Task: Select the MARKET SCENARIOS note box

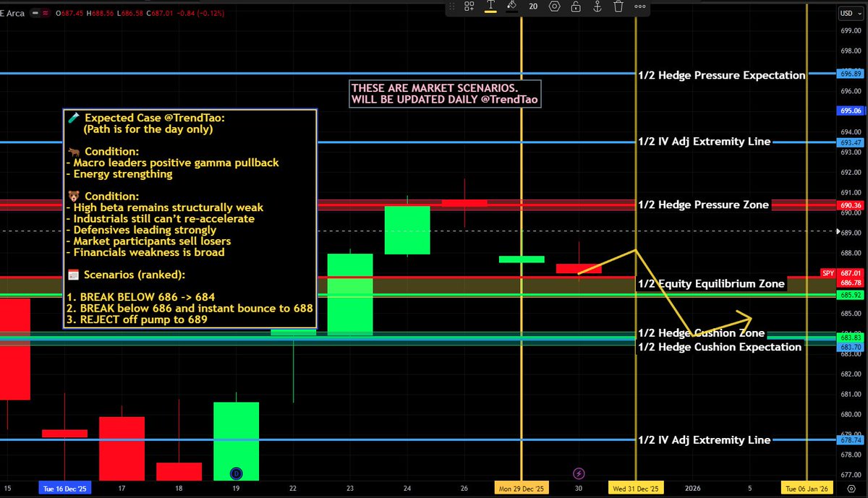Action: 445,93
